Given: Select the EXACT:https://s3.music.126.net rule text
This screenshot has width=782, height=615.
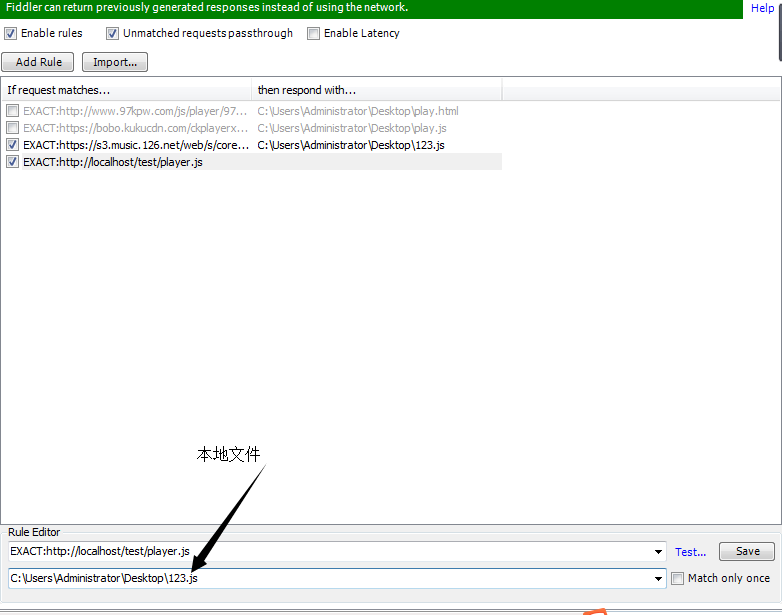Looking at the screenshot, I should pos(136,145).
